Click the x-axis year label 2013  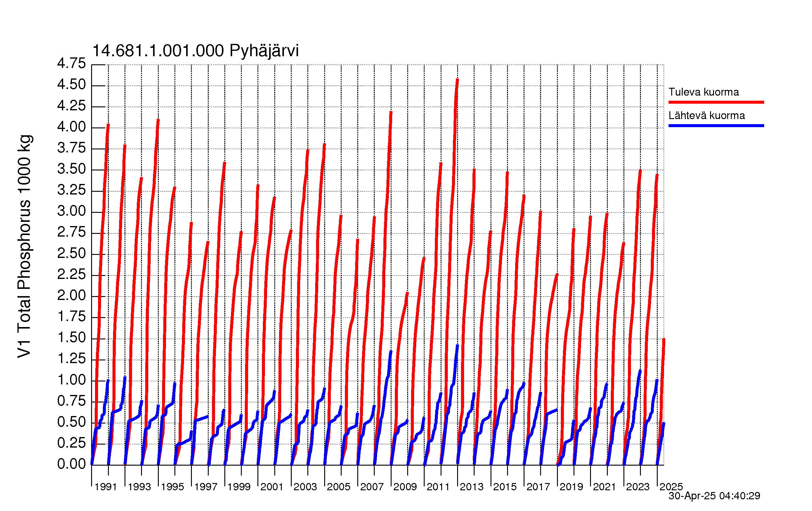tap(472, 487)
